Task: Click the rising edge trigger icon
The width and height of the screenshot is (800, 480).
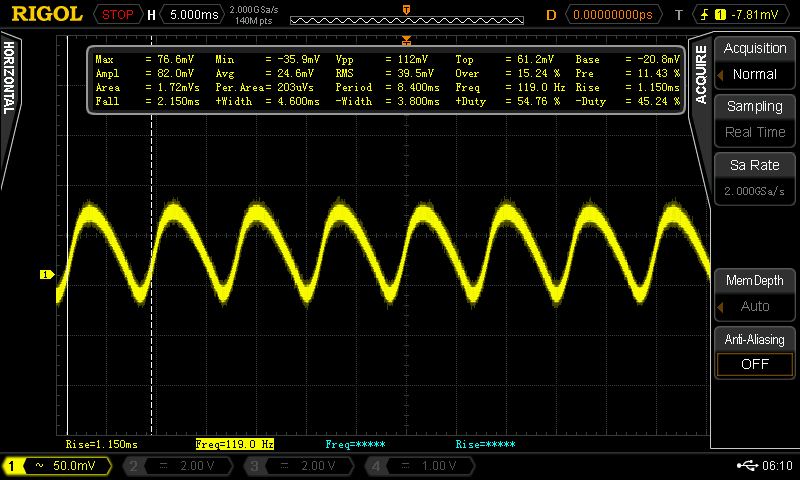Action: coord(705,14)
